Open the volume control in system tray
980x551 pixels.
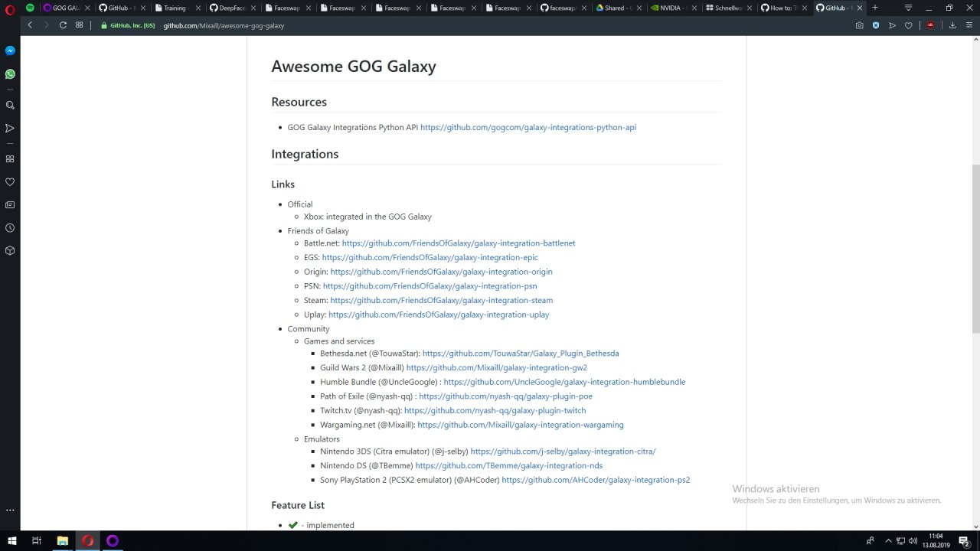(913, 541)
